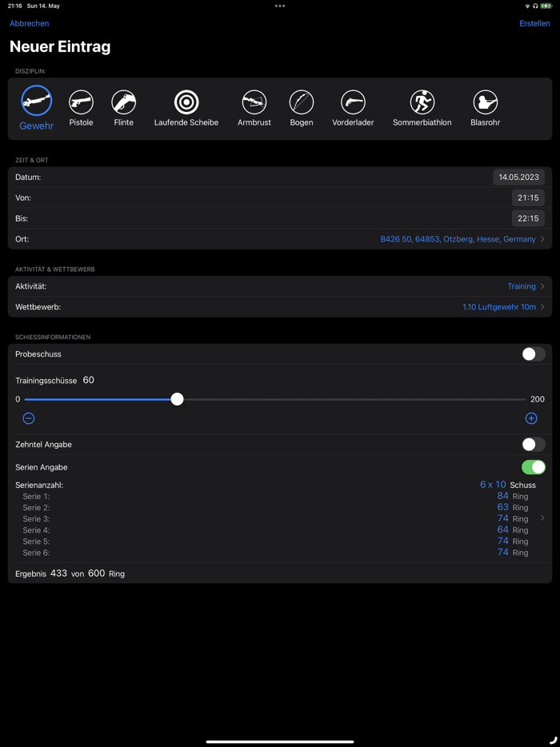Tap the Ergebnis 433 total
Viewport: 560px width, 747px height.
pos(58,573)
